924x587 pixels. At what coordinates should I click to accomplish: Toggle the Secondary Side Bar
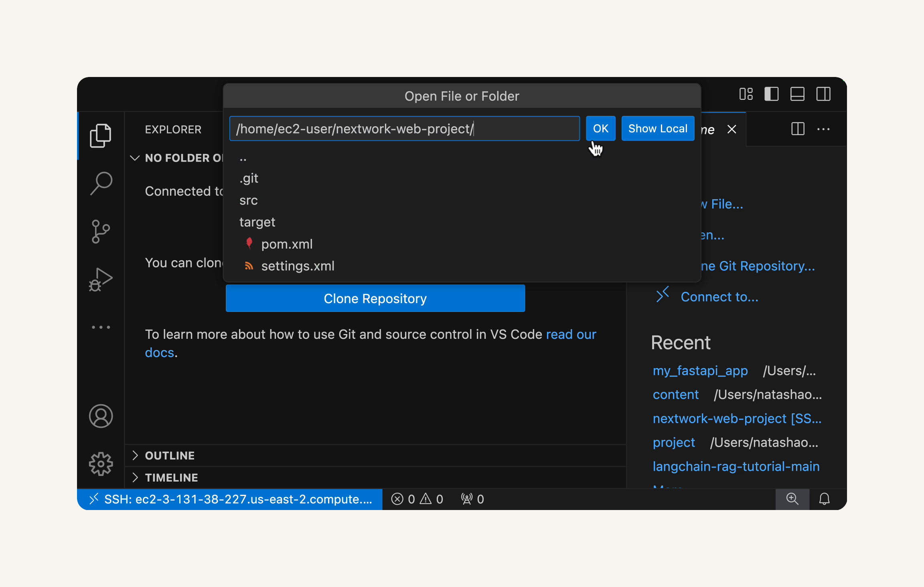(823, 94)
